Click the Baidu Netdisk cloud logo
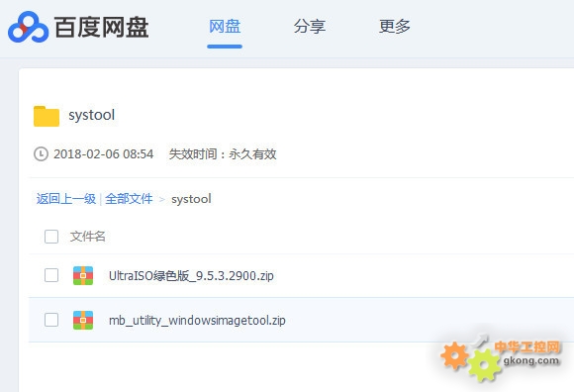The height and width of the screenshot is (392, 574). point(28,27)
